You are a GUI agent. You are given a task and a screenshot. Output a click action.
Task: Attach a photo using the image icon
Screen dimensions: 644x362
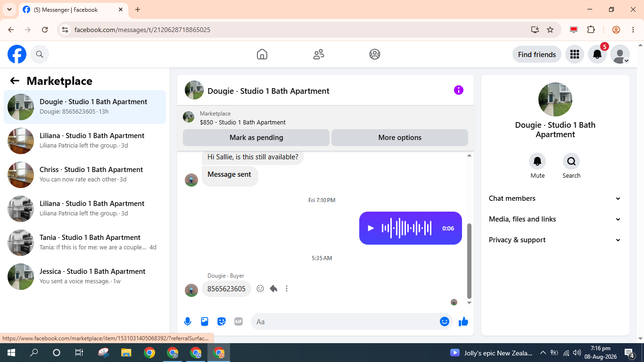click(205, 321)
